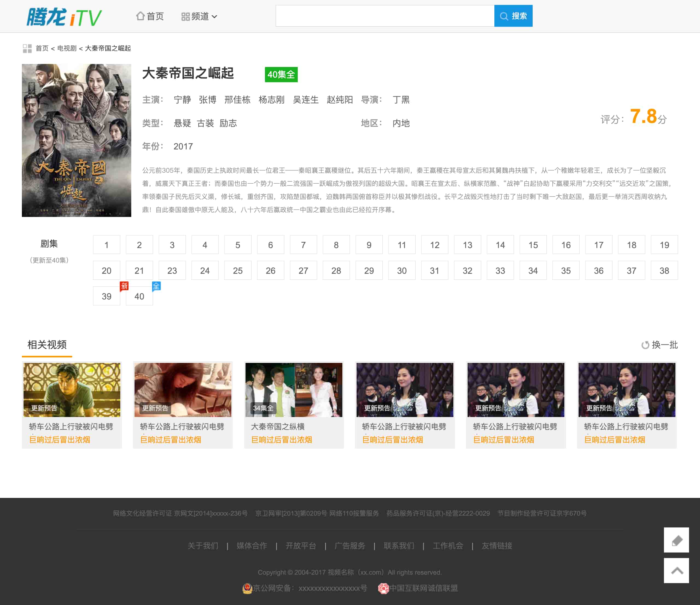Go to 电视剧 in the breadcrumb
The height and width of the screenshot is (605, 700).
point(66,48)
